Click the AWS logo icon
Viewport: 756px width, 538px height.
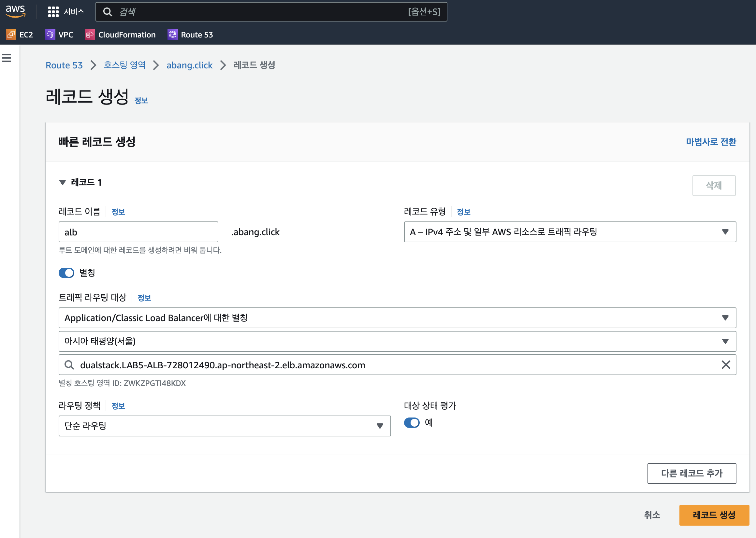click(15, 11)
